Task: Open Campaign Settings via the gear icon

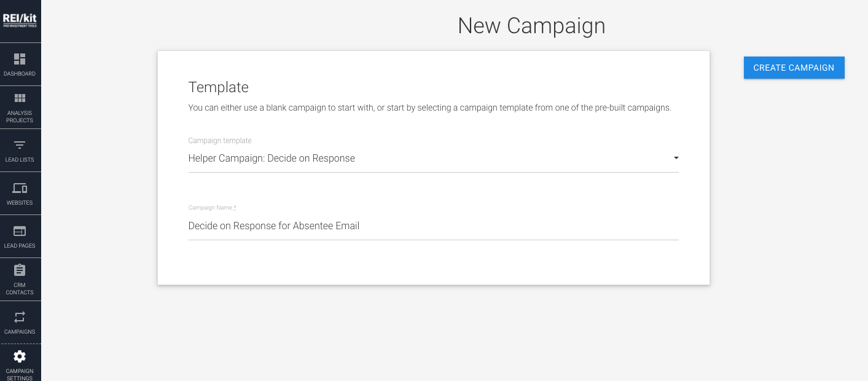Action: coord(20,363)
